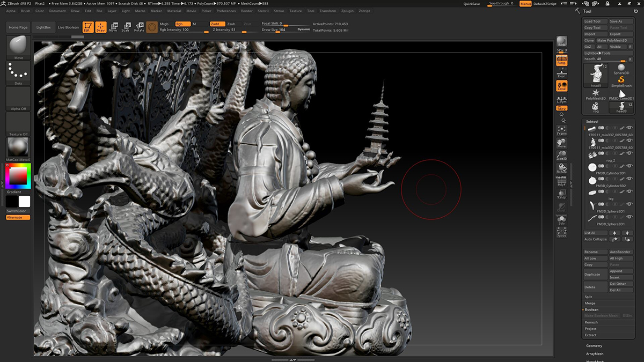Click the Frame view icon
This screenshot has height=362, width=644.
tap(561, 130)
